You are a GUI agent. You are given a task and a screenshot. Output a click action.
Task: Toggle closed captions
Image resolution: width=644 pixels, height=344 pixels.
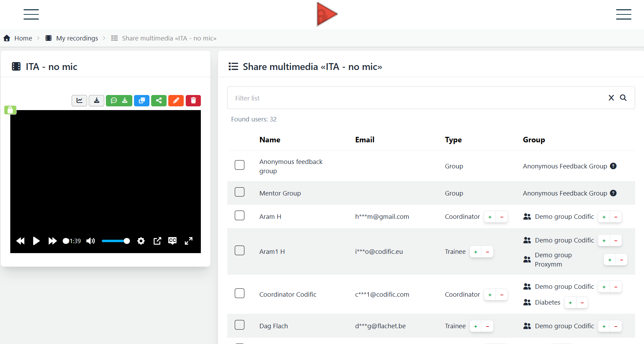click(x=172, y=241)
